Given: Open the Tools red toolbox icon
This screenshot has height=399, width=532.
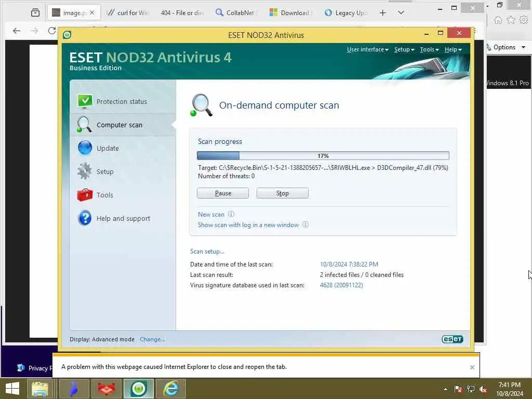Looking at the screenshot, I should click(x=85, y=195).
